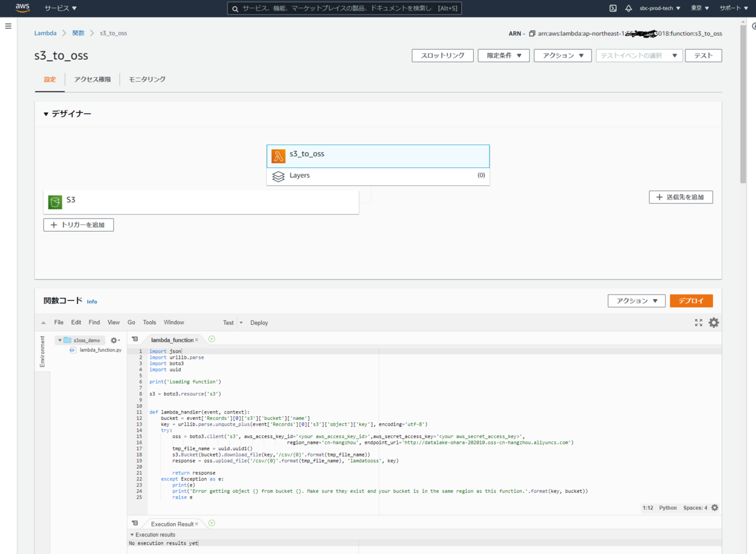756x554 pixels.
Task: Toggle editor fullscreen mode icon
Action: tap(698, 322)
